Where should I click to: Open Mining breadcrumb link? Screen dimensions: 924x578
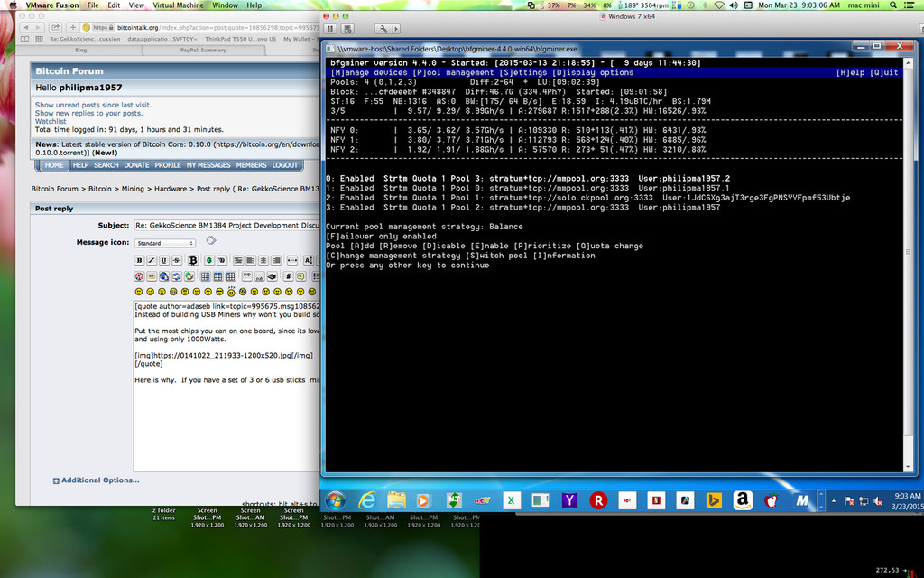point(133,189)
